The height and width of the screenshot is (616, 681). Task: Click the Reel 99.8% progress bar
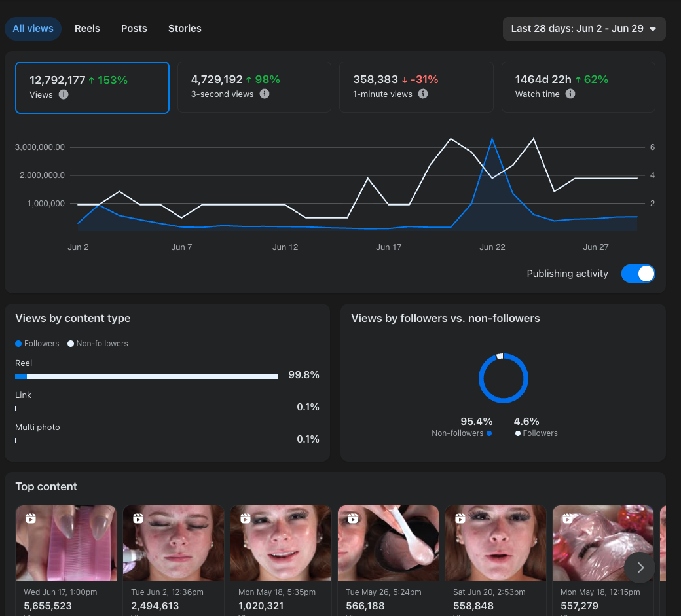coord(147,376)
